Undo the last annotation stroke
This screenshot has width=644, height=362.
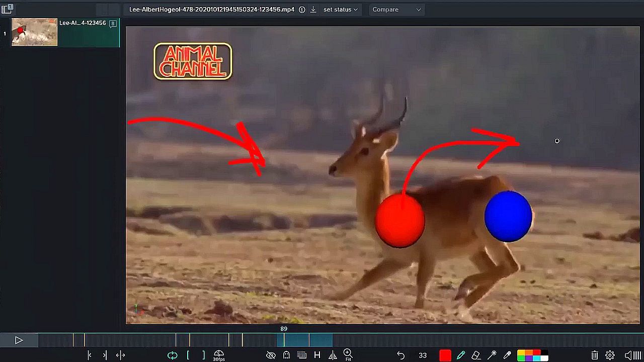pos(400,355)
